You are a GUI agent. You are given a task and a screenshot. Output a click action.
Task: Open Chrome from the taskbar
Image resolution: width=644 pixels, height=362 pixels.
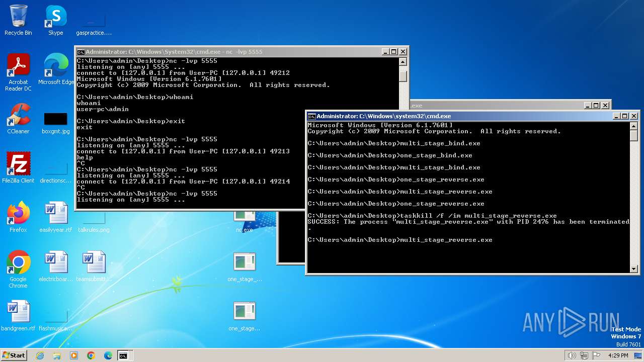pyautogui.click(x=91, y=355)
